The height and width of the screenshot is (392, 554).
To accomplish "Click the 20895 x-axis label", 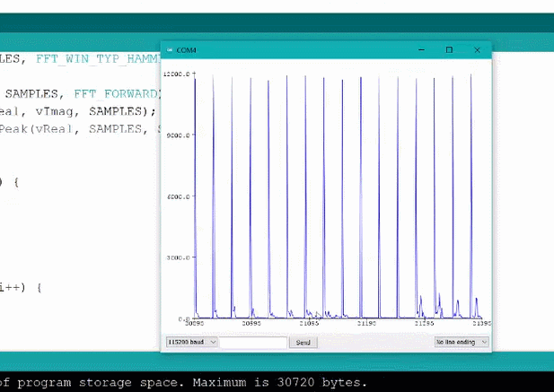I will click(195, 323).
